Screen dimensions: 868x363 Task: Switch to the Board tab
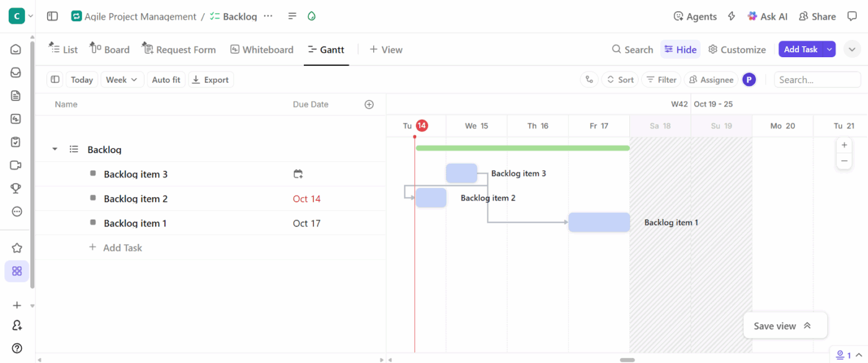coord(110,49)
